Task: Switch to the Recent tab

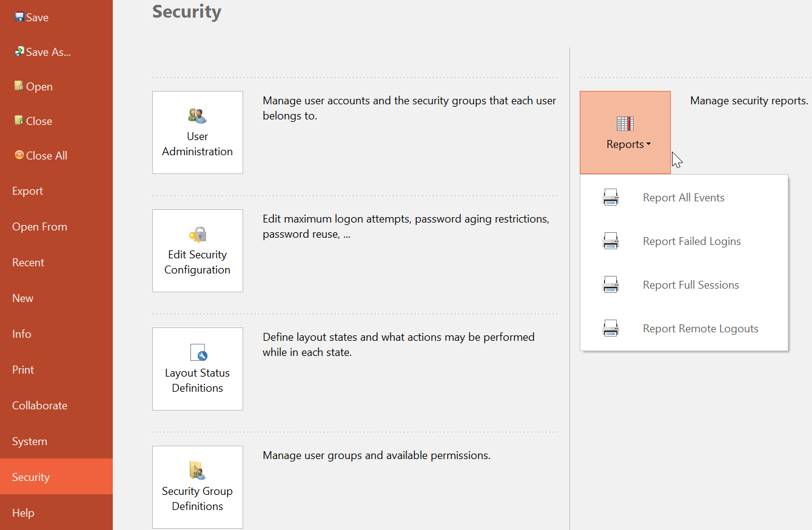Action: click(29, 263)
